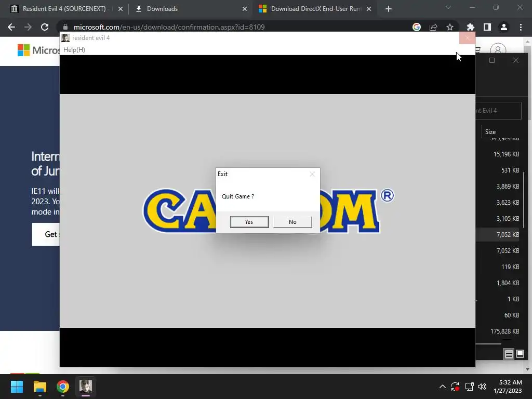Go forward in Chrome
The height and width of the screenshot is (399, 532).
(28, 27)
